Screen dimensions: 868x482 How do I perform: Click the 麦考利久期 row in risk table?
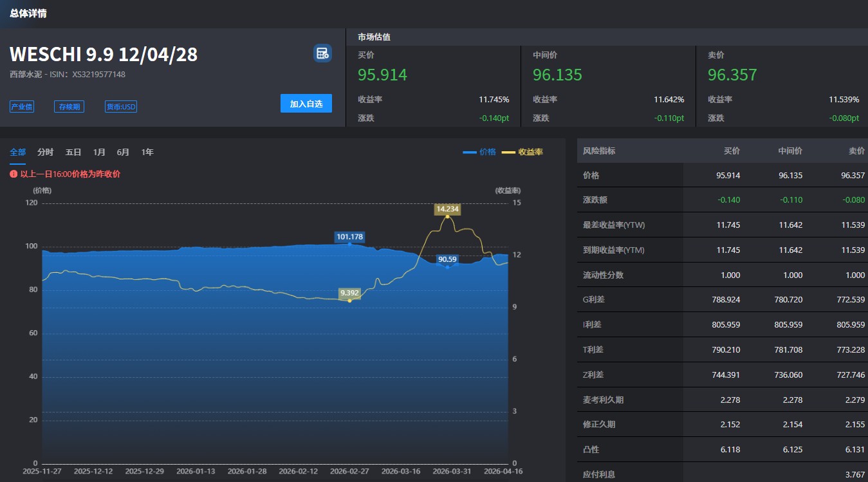pos(603,400)
